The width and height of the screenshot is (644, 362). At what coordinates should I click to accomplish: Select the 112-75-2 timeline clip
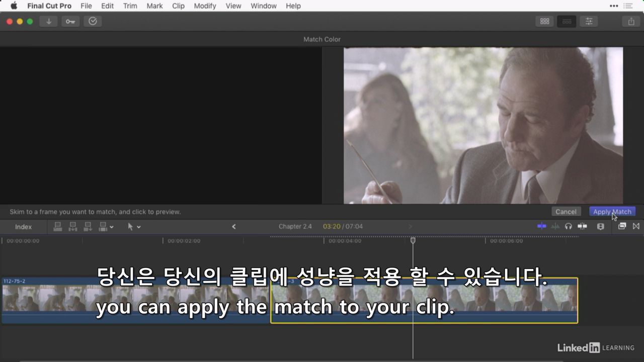136,300
